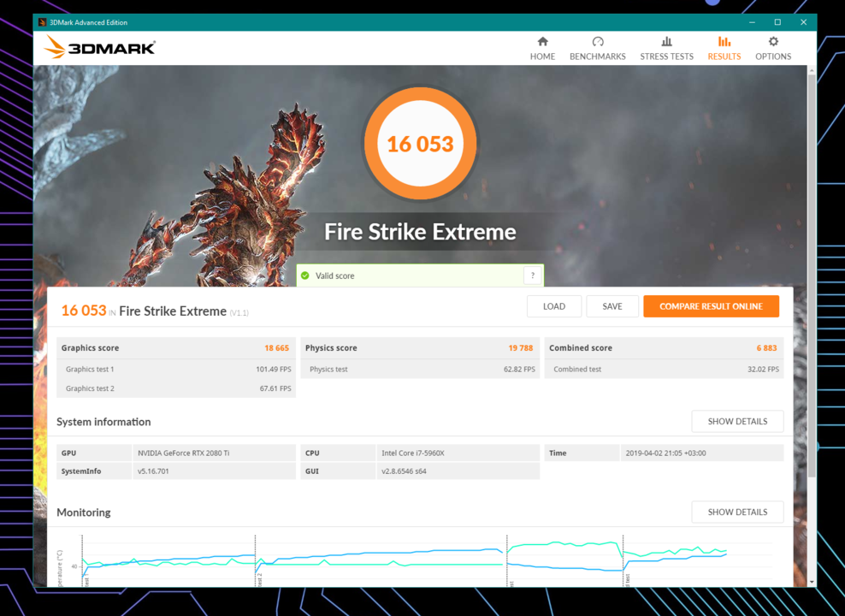Select the HOME menu label
This screenshot has width=845, height=616.
543,56
